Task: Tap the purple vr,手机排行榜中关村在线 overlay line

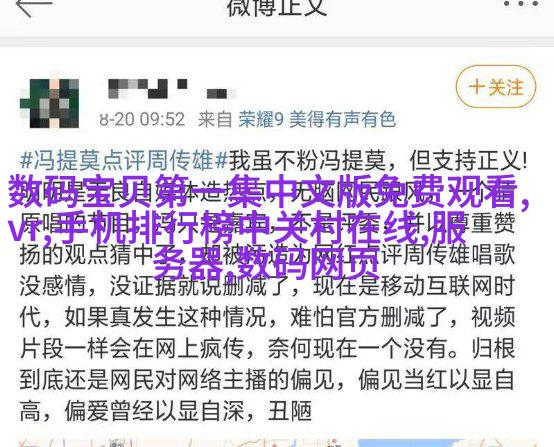Action: coord(237,228)
